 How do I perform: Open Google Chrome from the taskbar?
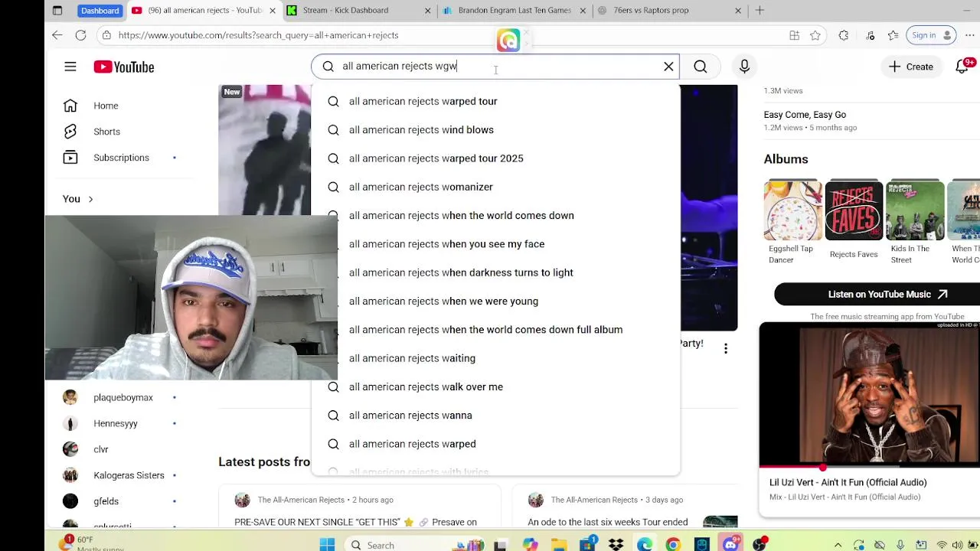tap(673, 545)
